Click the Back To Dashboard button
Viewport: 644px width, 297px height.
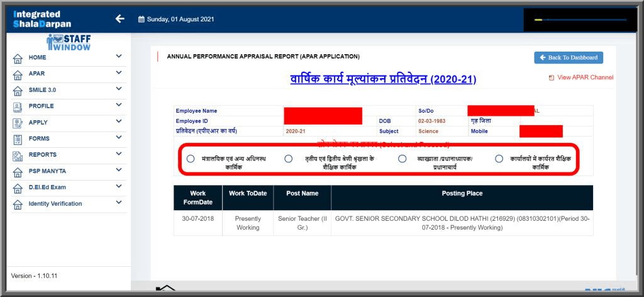click(569, 57)
